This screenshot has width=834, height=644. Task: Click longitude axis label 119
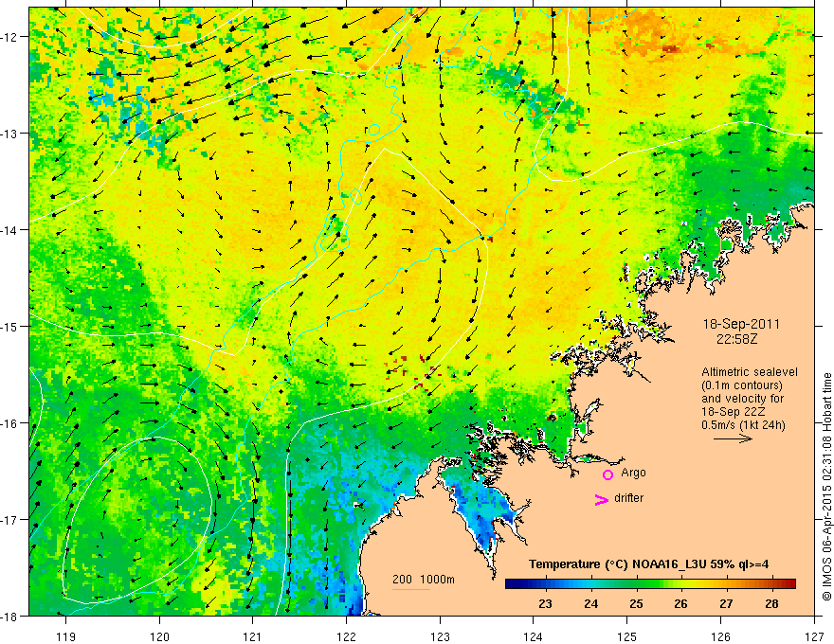click(x=66, y=636)
